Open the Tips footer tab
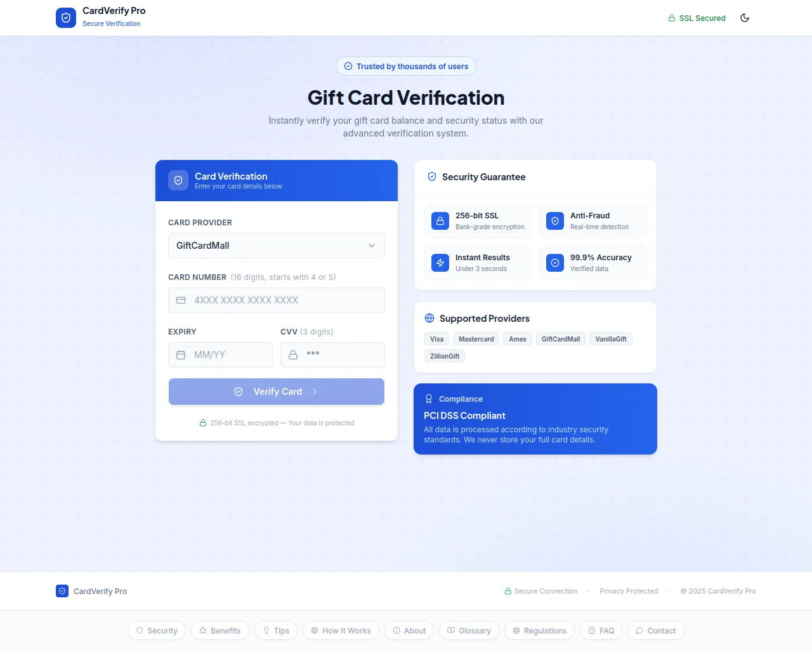The image size is (812, 650). (276, 630)
